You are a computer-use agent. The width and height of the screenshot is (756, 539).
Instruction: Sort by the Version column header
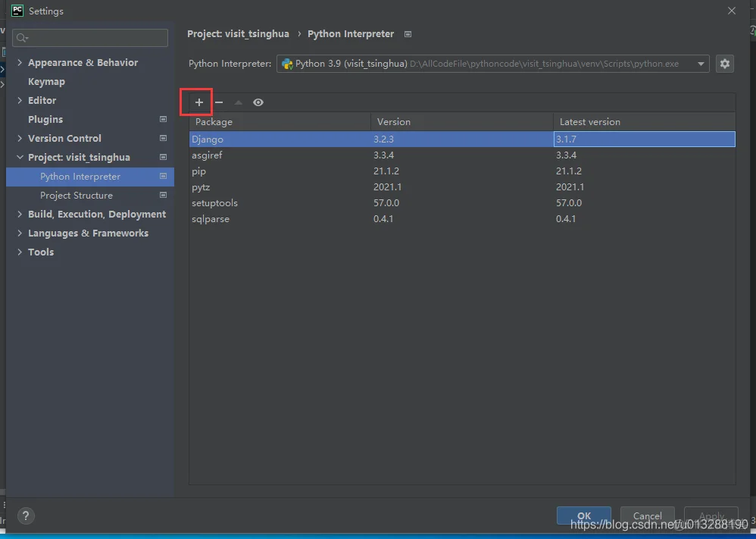(462, 122)
